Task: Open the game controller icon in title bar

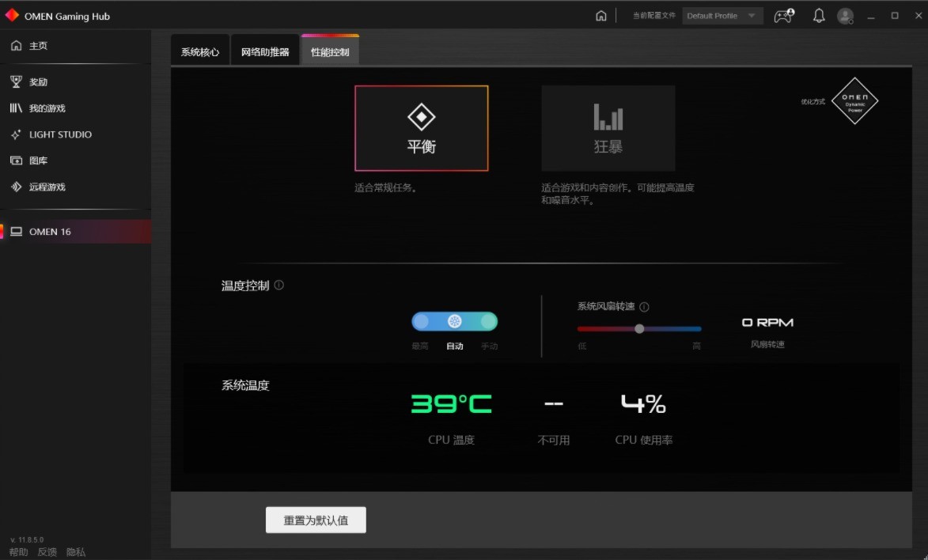Action: point(783,16)
